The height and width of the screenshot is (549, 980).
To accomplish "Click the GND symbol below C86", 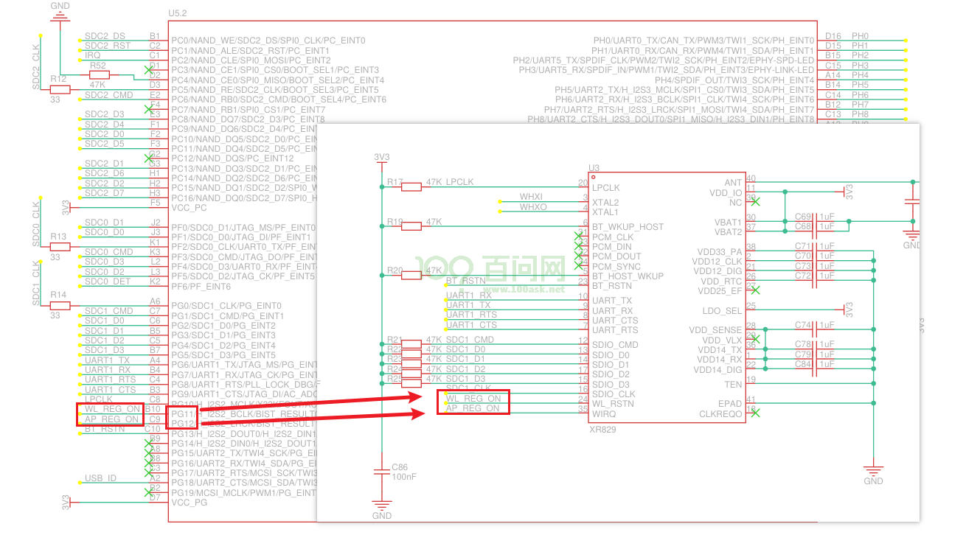I will (x=381, y=506).
